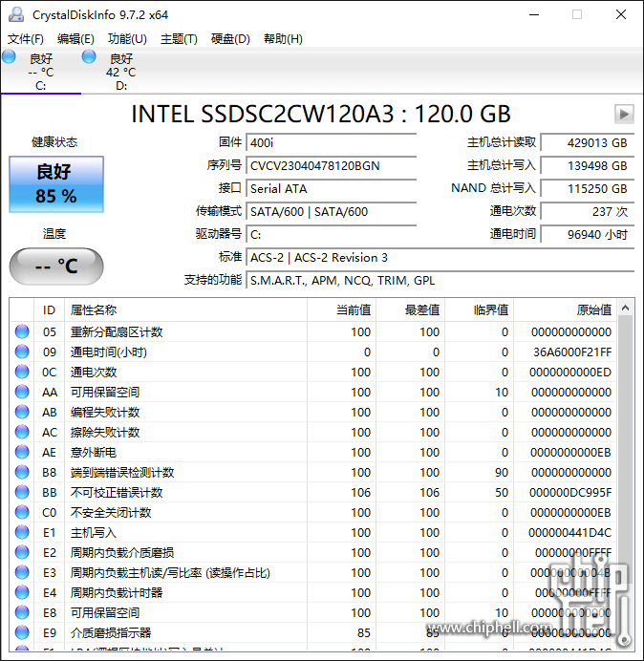Select the 周期内负载介质磨损 attribute name
Screen dimensions: 644x661
[122, 553]
